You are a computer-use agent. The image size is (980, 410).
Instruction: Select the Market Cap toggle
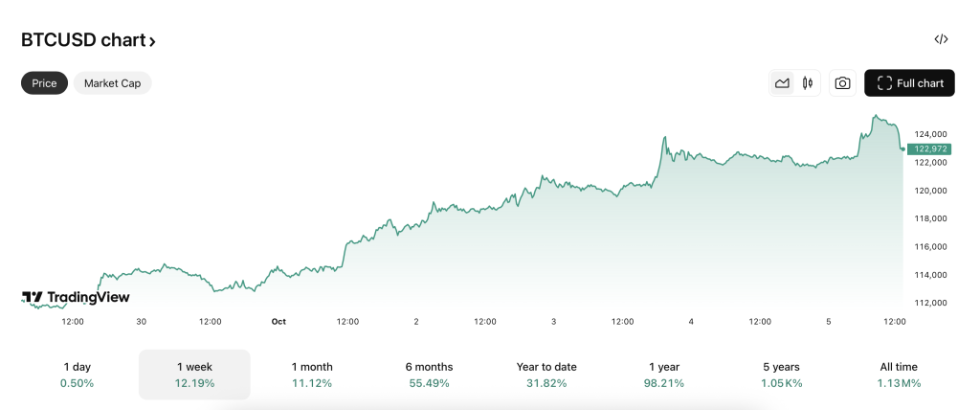[x=112, y=83]
